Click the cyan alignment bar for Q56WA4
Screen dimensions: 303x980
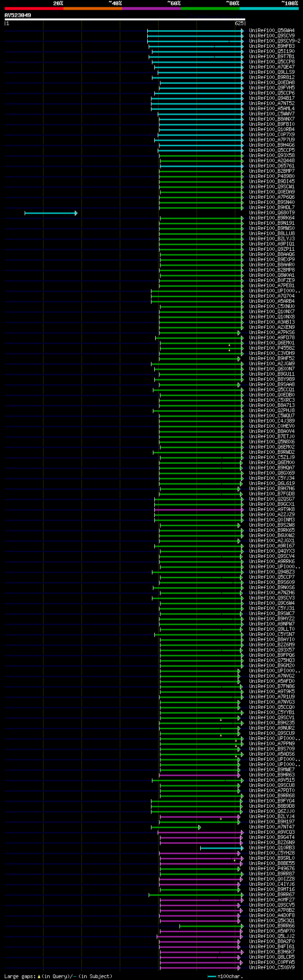click(x=195, y=31)
